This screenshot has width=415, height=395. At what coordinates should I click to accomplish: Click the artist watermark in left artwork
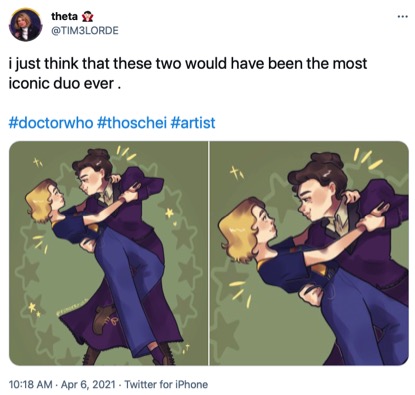pos(72,306)
